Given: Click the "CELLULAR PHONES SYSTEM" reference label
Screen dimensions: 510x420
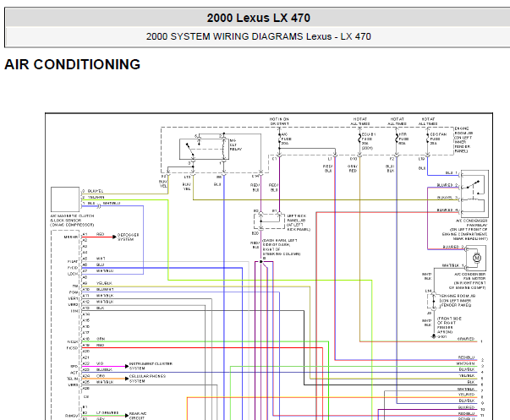Looking at the screenshot, I should click(147, 379).
